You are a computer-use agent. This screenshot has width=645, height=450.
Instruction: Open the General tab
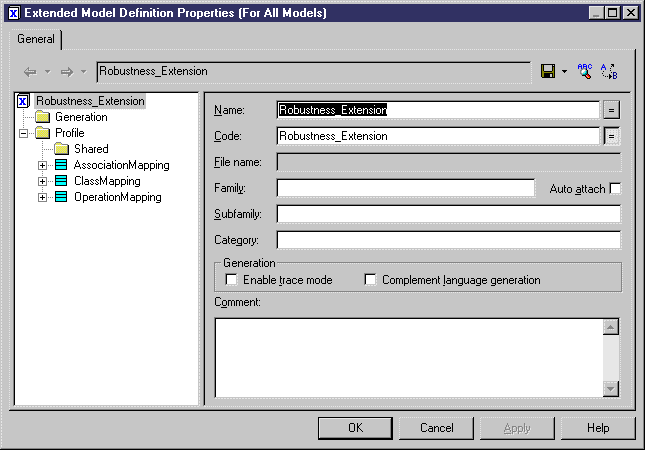tap(36, 39)
